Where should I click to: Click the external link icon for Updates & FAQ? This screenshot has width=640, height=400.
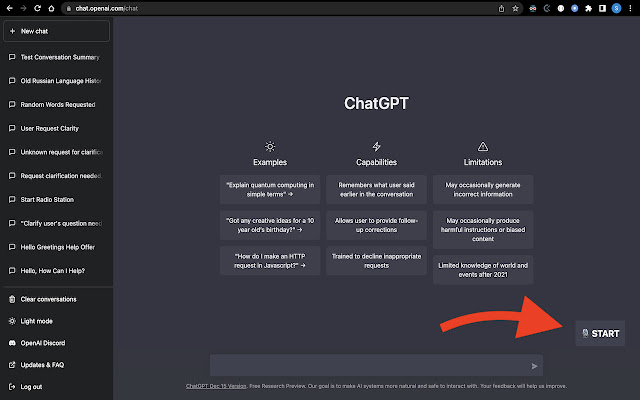11,365
